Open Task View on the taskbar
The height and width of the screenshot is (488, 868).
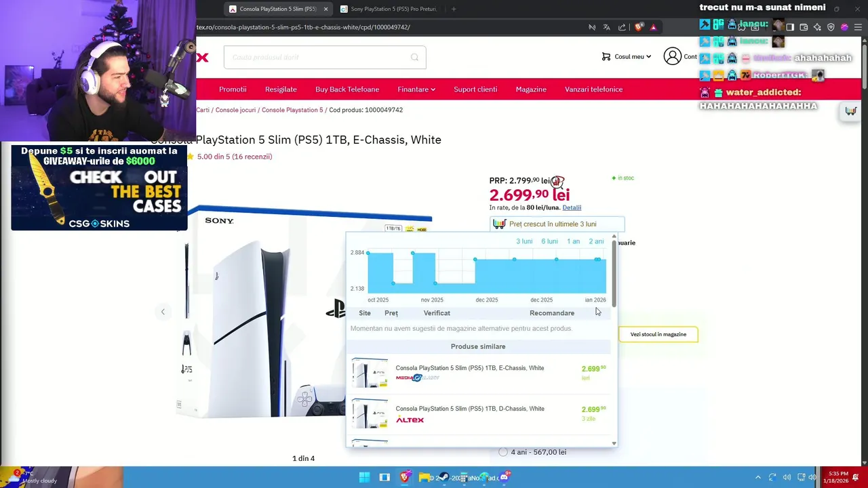click(x=384, y=477)
